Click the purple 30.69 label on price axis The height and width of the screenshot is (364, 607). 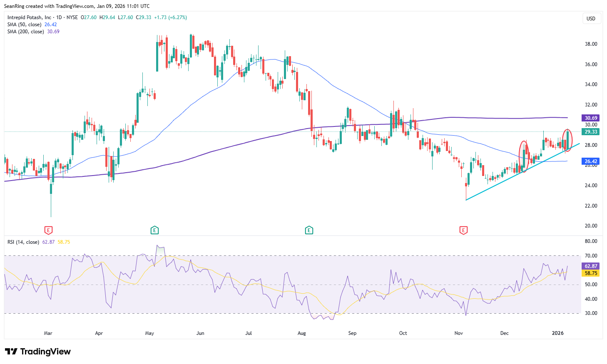point(591,118)
